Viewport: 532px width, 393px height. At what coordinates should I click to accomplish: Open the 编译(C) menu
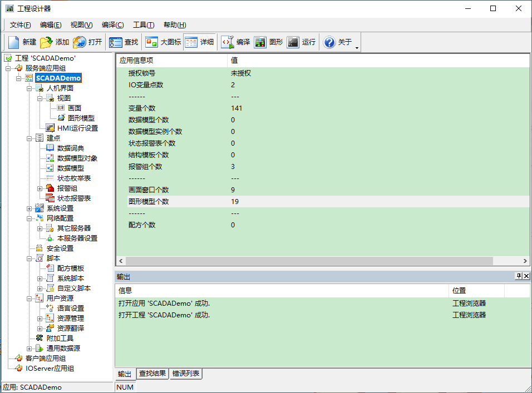click(x=112, y=25)
